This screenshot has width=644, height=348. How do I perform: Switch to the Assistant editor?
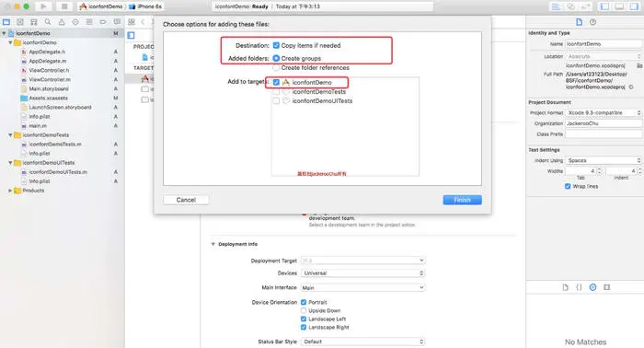571,6
